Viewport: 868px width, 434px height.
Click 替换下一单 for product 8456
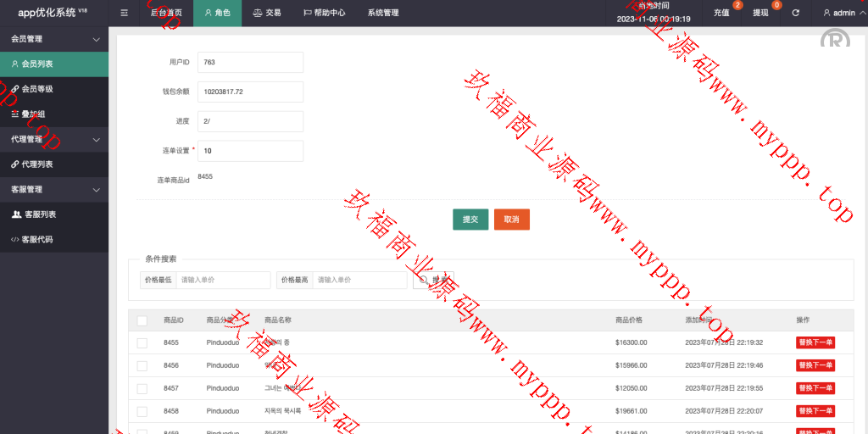(x=815, y=365)
